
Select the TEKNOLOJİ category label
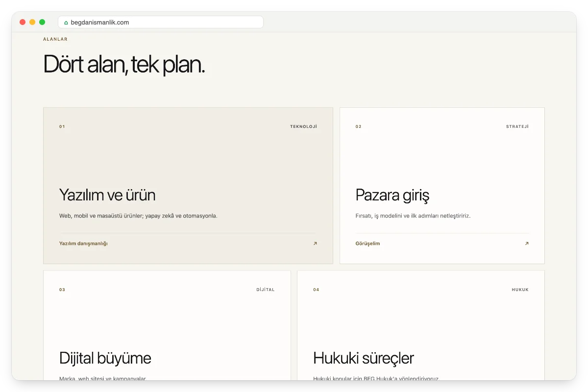(303, 126)
